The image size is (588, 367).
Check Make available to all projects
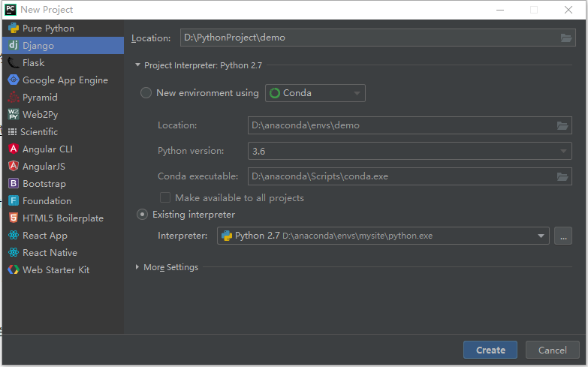pos(165,197)
